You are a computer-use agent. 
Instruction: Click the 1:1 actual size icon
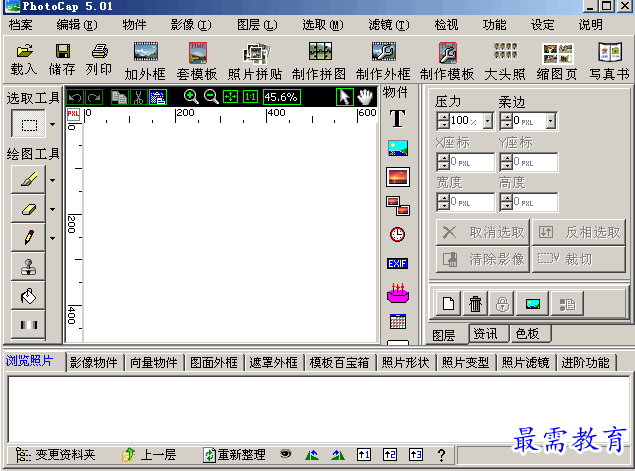click(x=250, y=97)
